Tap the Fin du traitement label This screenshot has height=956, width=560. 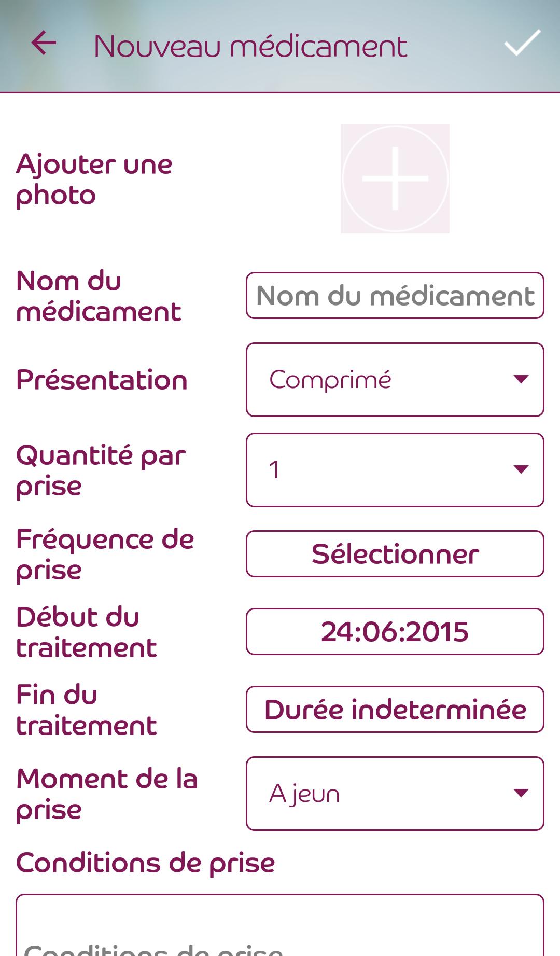(86, 710)
